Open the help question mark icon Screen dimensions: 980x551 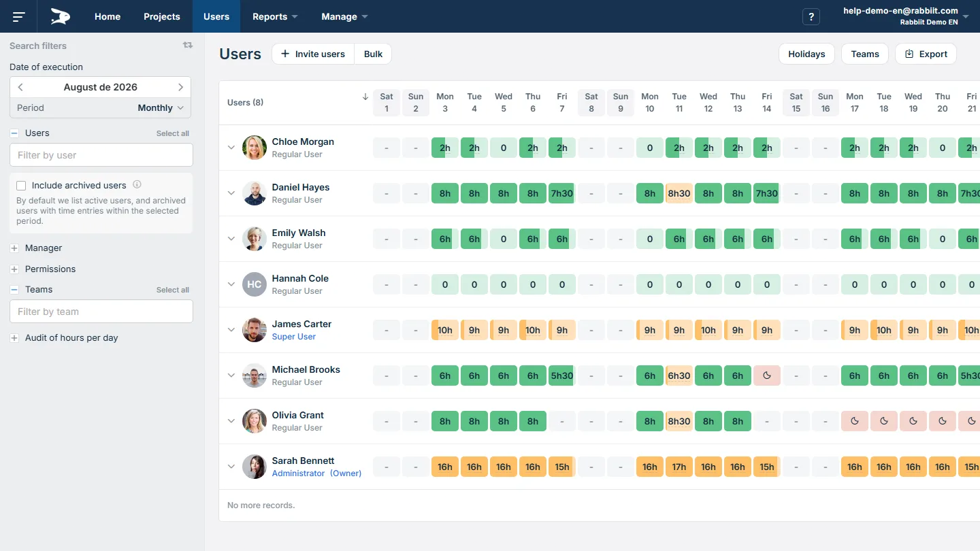(811, 17)
